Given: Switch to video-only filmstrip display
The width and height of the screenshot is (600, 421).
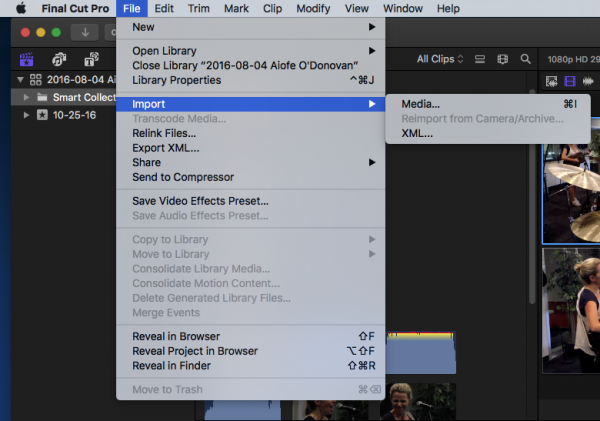Looking at the screenshot, I should (571, 81).
